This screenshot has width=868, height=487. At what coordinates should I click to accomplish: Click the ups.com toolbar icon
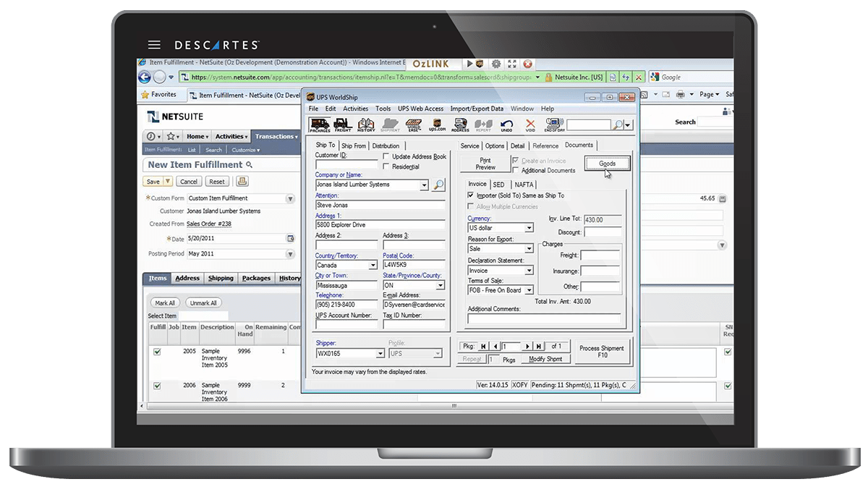(437, 125)
